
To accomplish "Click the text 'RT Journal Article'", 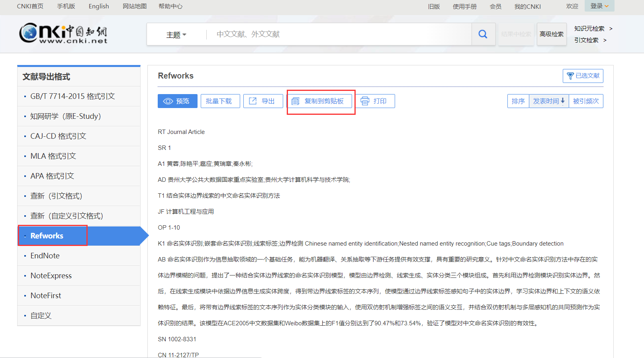I will (181, 132).
